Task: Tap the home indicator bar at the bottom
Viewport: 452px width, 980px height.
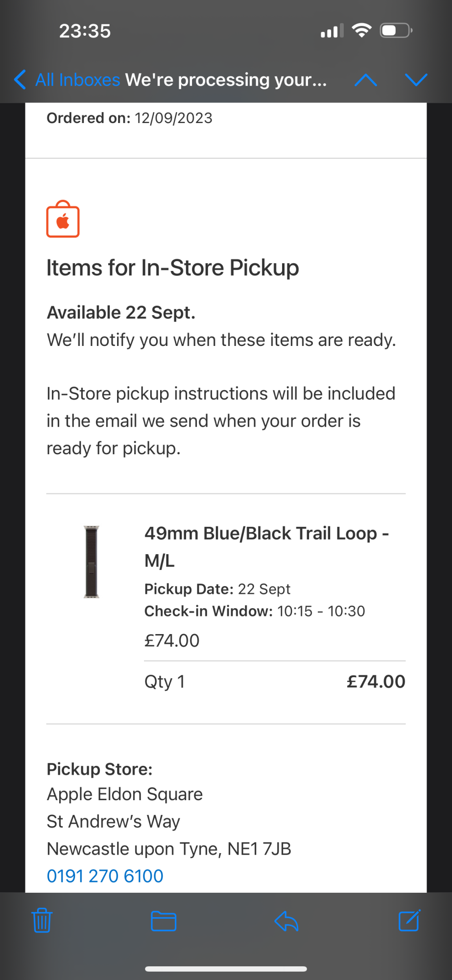Action: click(x=226, y=969)
